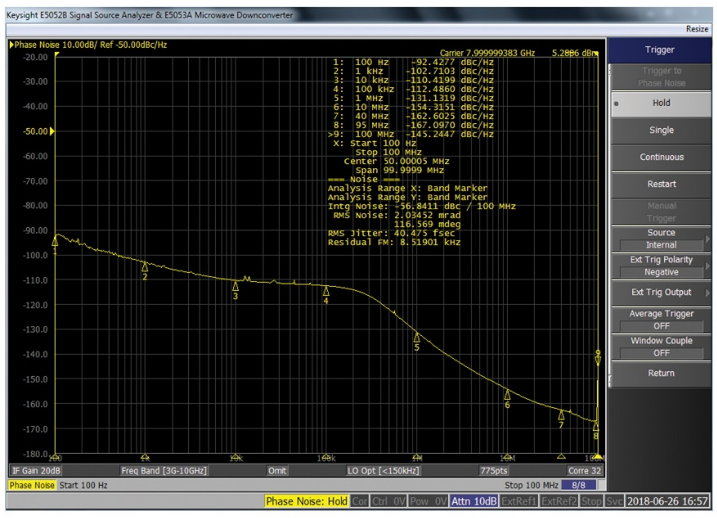Click the date and time display
Image resolution: width=717 pixels, height=518 pixels.
pos(667,502)
